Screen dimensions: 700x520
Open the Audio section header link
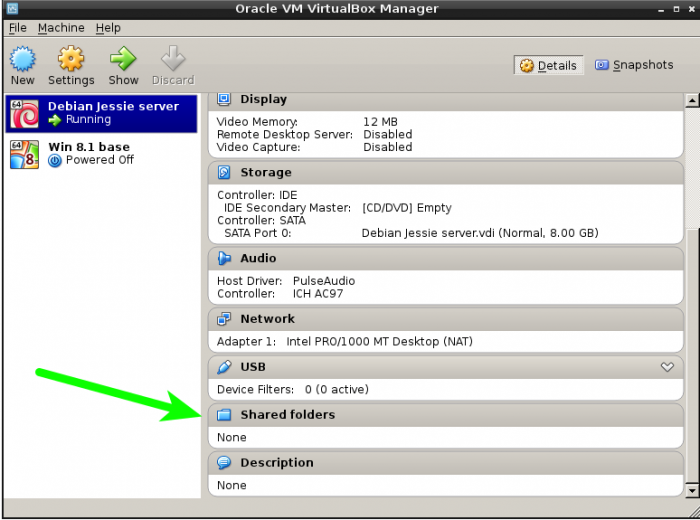click(258, 258)
